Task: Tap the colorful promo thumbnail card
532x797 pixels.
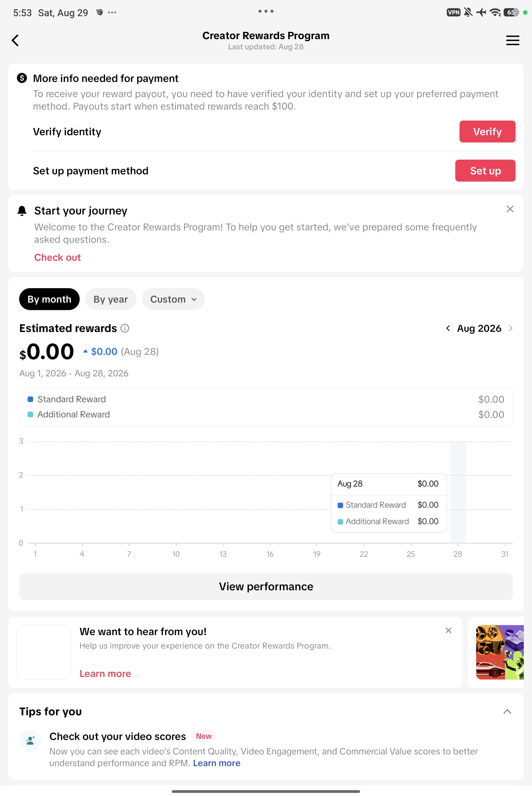Action: [499, 652]
